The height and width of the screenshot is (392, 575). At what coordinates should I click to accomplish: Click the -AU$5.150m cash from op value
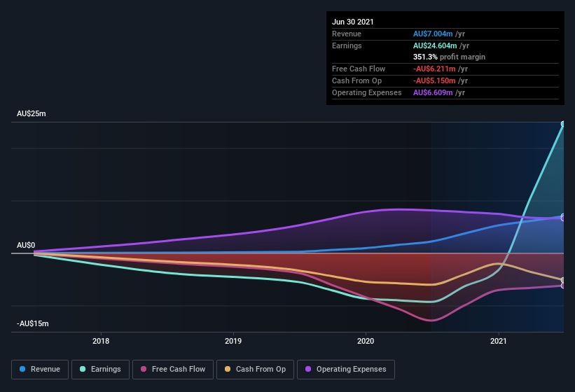pos(434,80)
